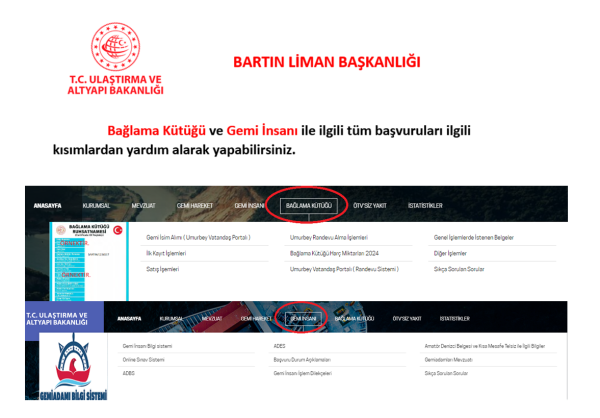
Task: Open Sıkça Sorulan Sorular under Gemi İnsanı menu
Action: 446,373
